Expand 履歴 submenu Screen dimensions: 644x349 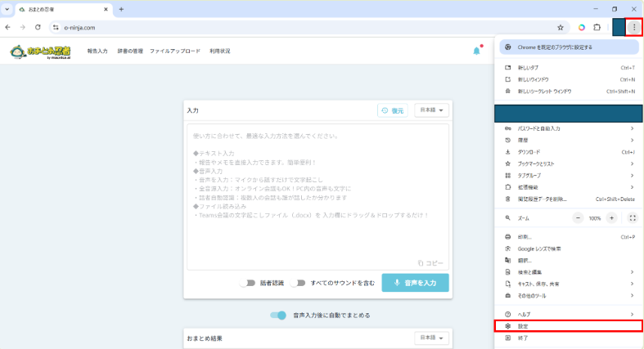click(569, 141)
